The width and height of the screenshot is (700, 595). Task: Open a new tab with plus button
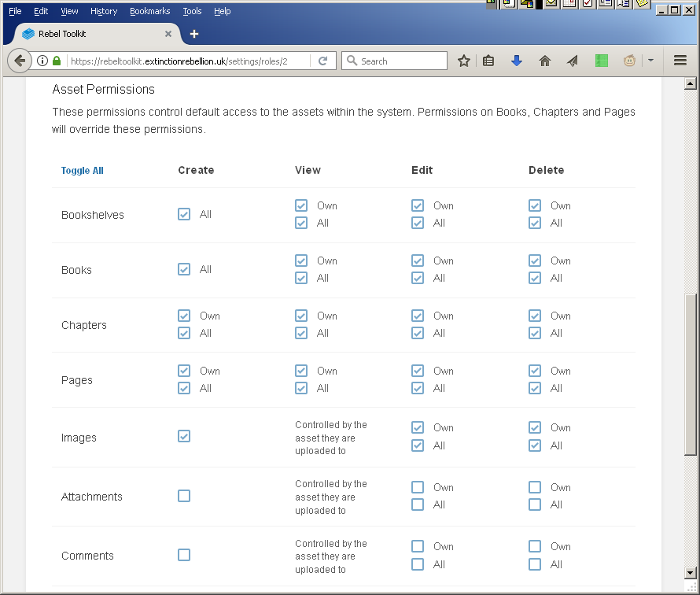pos(194,34)
